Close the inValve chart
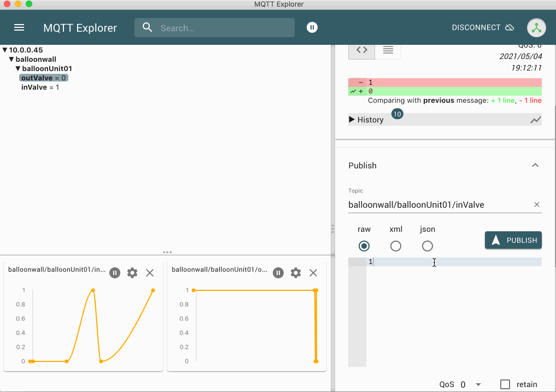This screenshot has height=392, width=556. pyautogui.click(x=150, y=273)
